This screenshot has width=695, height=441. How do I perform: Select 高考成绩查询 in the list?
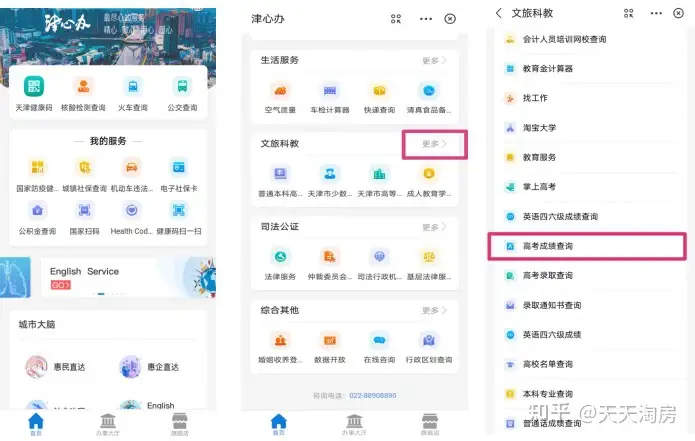(x=587, y=246)
